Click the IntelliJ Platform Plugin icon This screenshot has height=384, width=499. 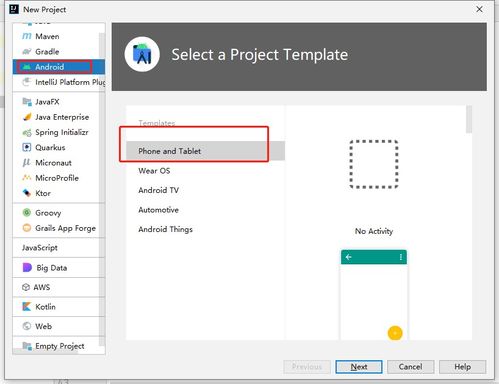(26, 82)
